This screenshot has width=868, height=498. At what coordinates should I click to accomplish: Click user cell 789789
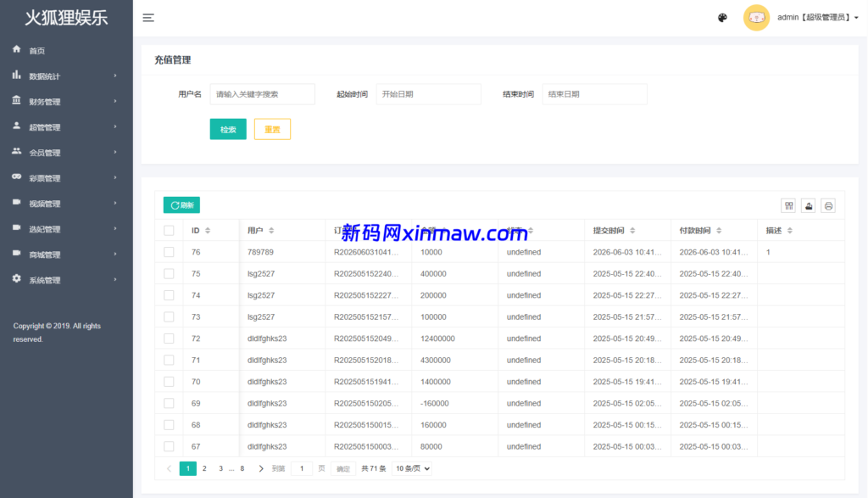(x=260, y=252)
